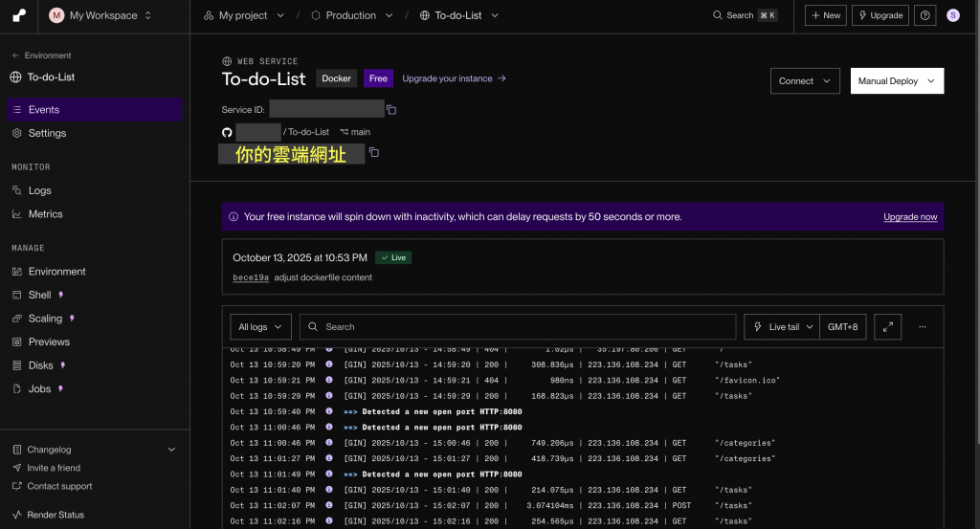Click the Environment back arrow

(15, 55)
